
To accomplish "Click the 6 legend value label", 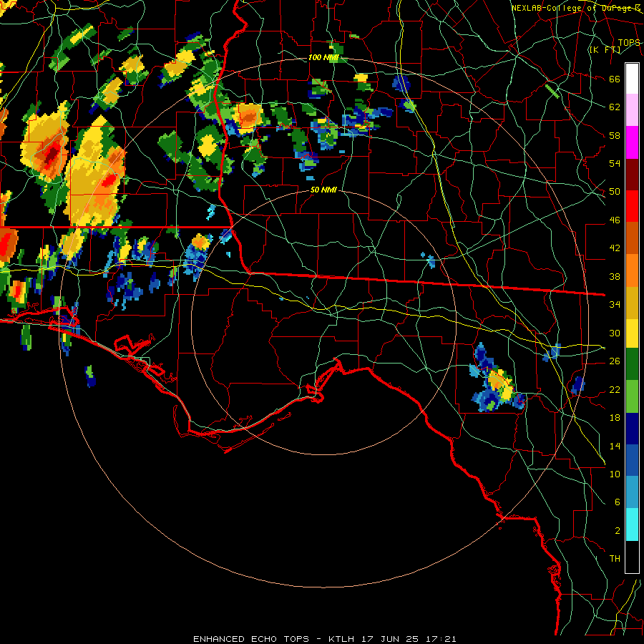I will pyautogui.click(x=617, y=502).
